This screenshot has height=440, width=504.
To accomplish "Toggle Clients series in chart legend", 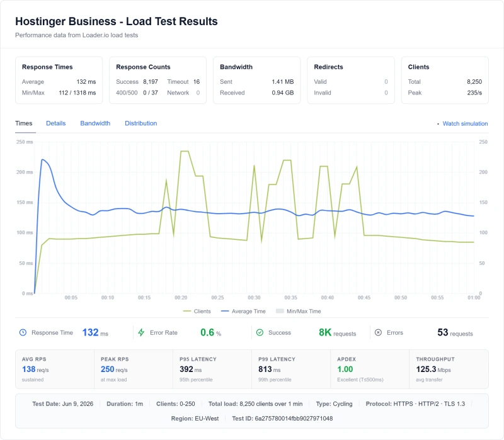I will pos(197,311).
